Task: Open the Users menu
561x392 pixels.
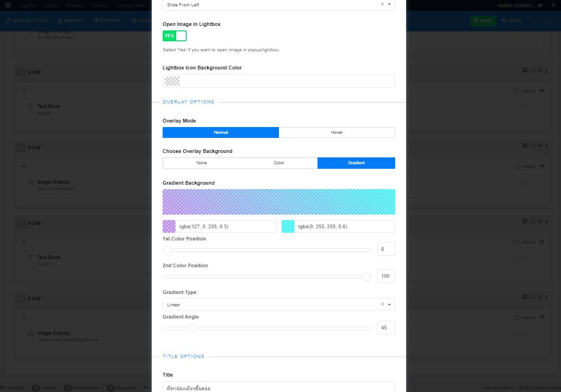Action: (52, 5)
